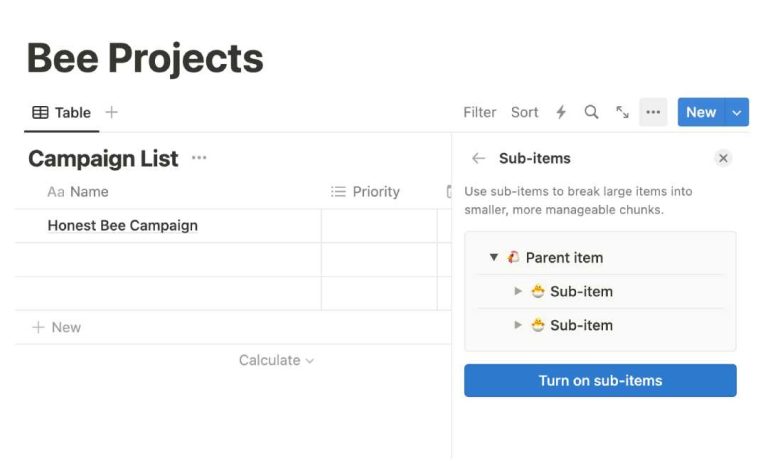
Task: Click the Parent item chicken emoji icon
Action: [x=513, y=257]
